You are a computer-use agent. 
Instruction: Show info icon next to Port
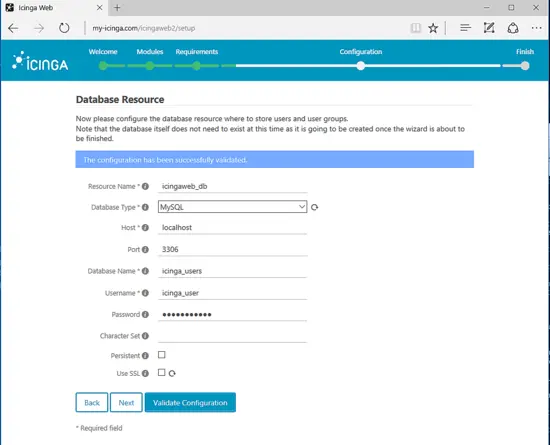(x=145, y=249)
